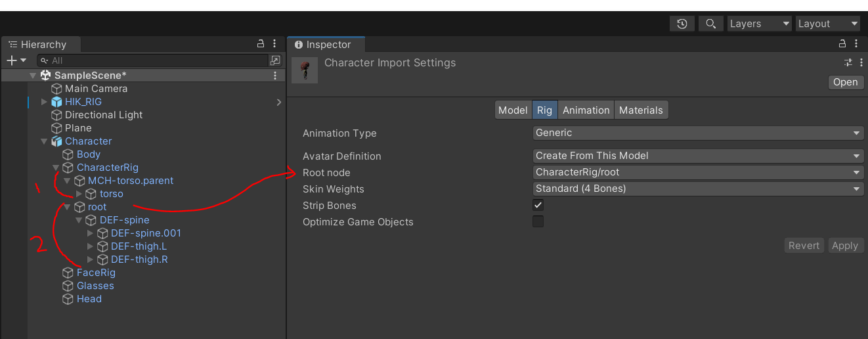Switch to the Animation tab
Screen dimensions: 868x339
point(586,110)
